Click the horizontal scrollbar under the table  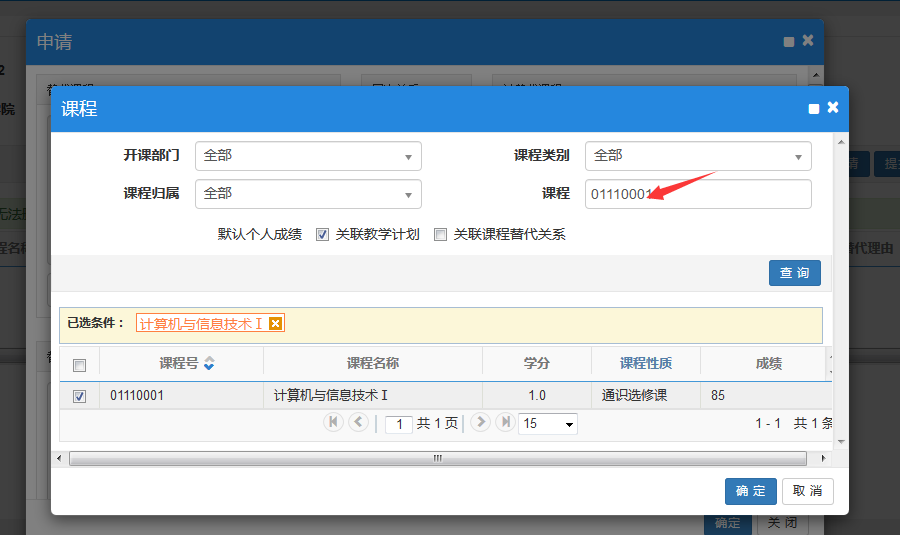pos(437,458)
